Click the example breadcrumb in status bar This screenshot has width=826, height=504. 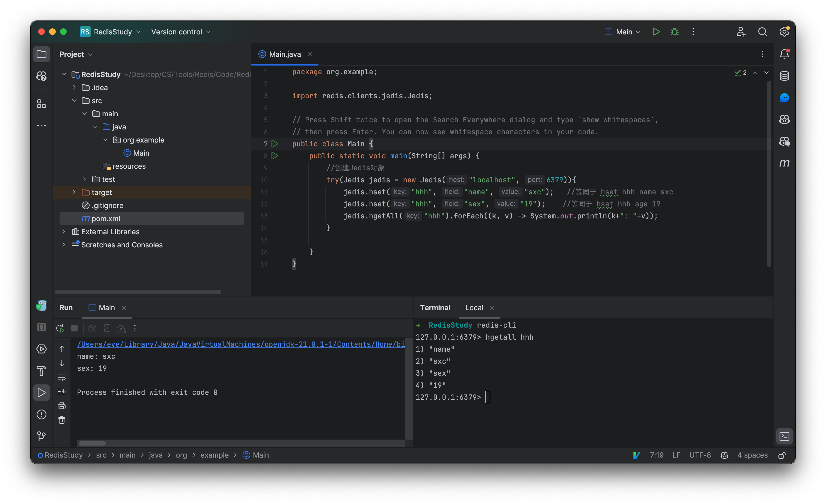(x=214, y=455)
